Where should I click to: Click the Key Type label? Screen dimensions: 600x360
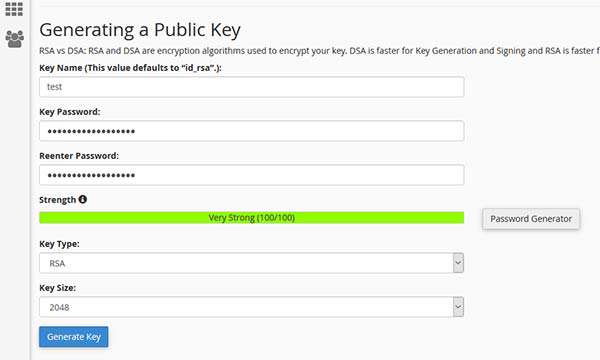pyautogui.click(x=59, y=244)
